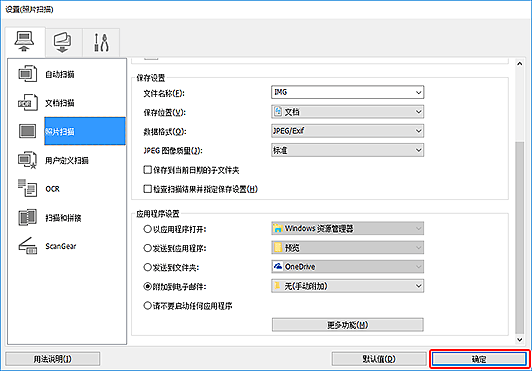This screenshot has height=371, width=532.
Task: Click the 扫描和拼接 icon
Action: 27,217
